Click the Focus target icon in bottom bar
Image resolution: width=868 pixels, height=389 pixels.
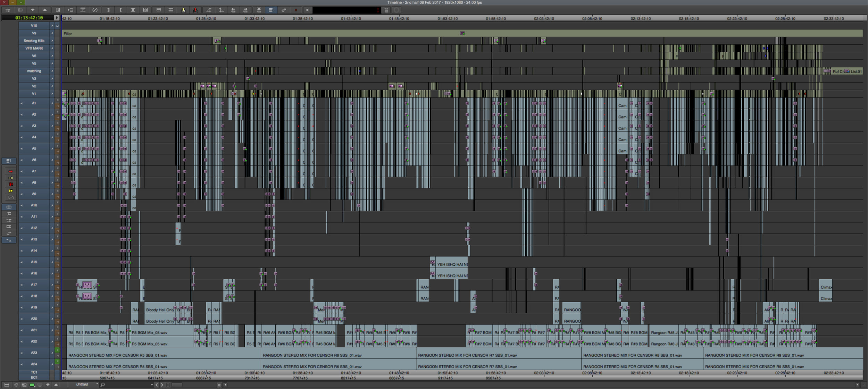16,384
